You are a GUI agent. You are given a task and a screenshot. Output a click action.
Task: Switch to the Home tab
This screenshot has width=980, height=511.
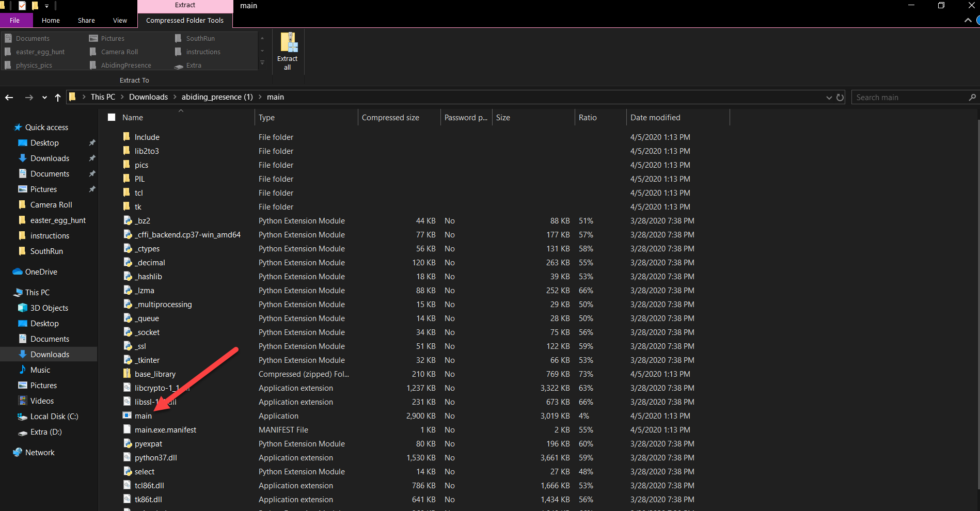51,21
